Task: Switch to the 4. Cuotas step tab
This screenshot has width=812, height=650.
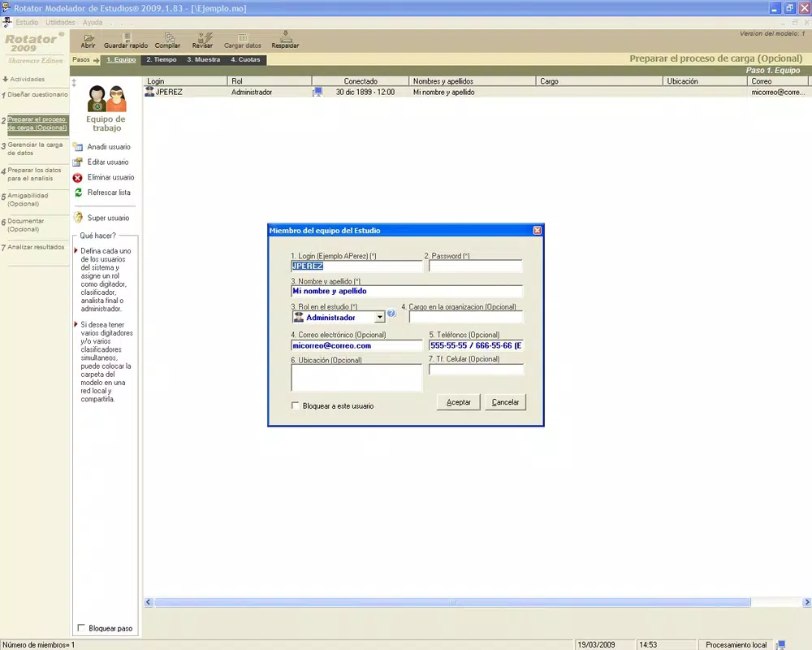Action: coord(245,59)
